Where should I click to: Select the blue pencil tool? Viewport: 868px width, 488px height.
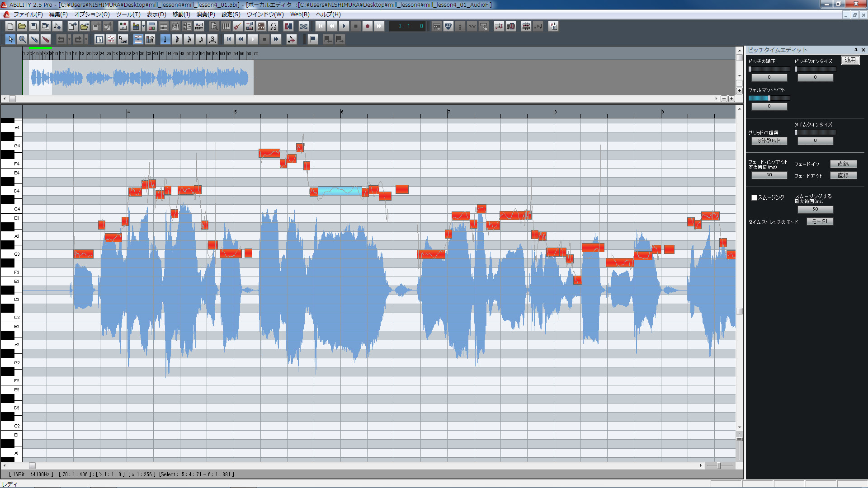(34, 39)
